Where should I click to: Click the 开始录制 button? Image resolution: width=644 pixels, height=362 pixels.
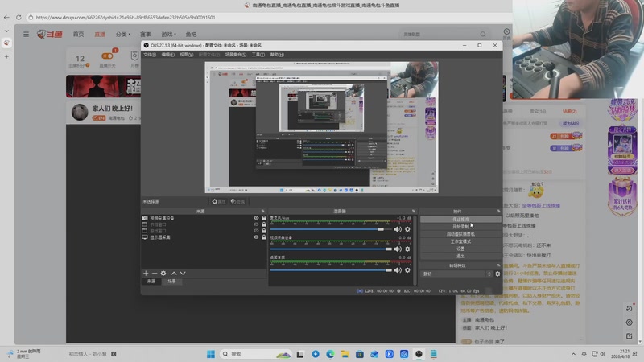(x=460, y=227)
